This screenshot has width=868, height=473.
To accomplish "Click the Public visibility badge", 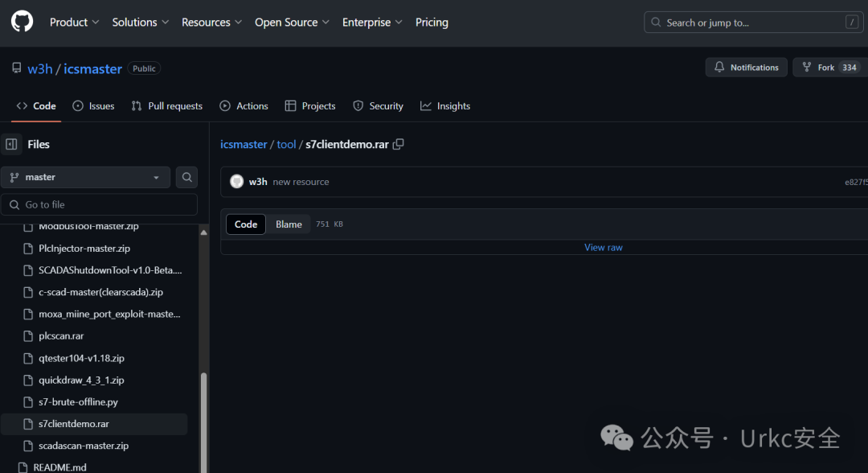I will [144, 68].
